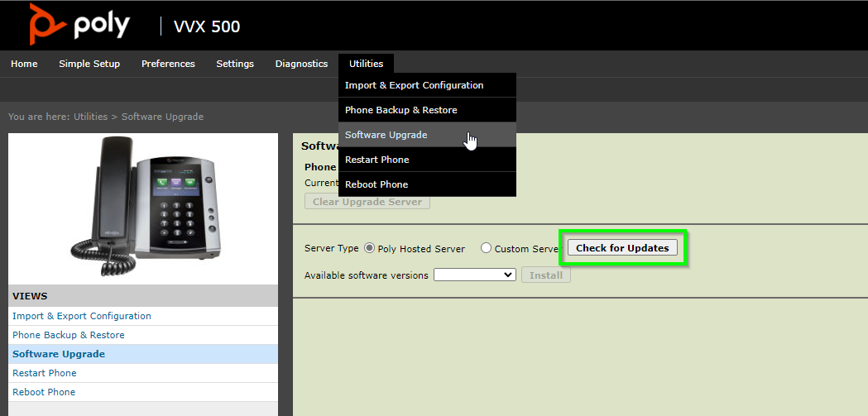Image resolution: width=868 pixels, height=416 pixels.
Task: Open Reboot Phone in Views list
Action: 143,392
